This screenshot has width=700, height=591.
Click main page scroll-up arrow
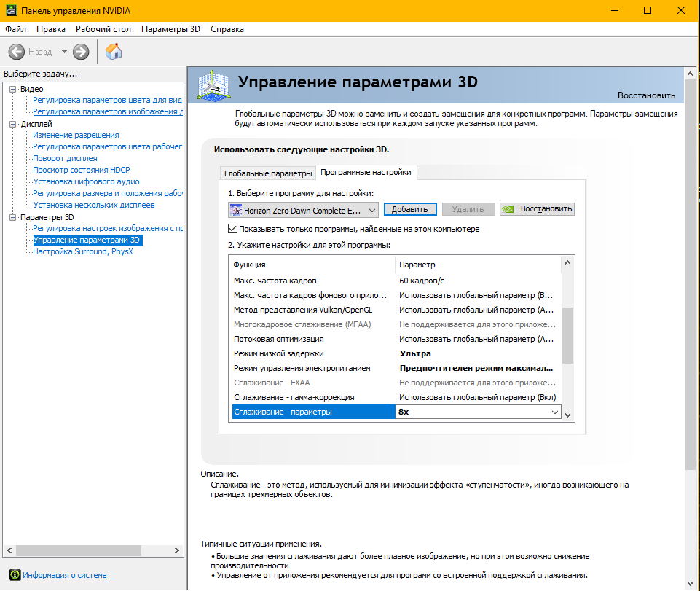(x=691, y=74)
